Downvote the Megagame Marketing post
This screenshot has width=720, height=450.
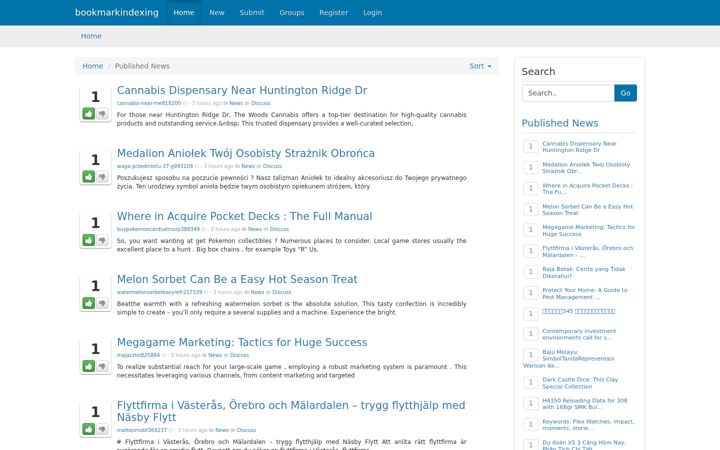point(102,366)
